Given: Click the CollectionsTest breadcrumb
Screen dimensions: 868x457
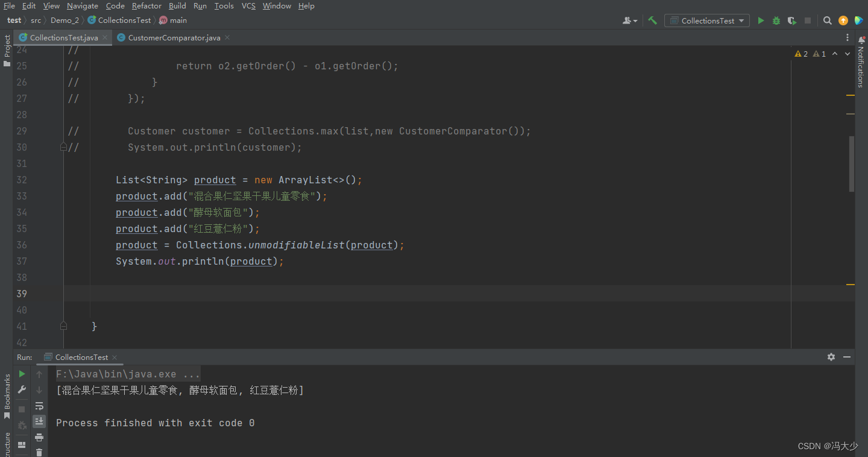Looking at the screenshot, I should tap(119, 20).
